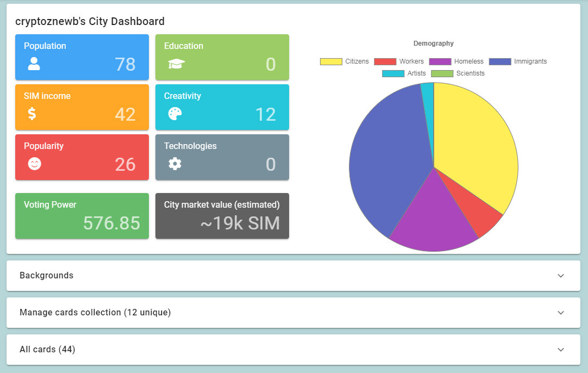Click the SIM income dollar icon

click(x=32, y=114)
